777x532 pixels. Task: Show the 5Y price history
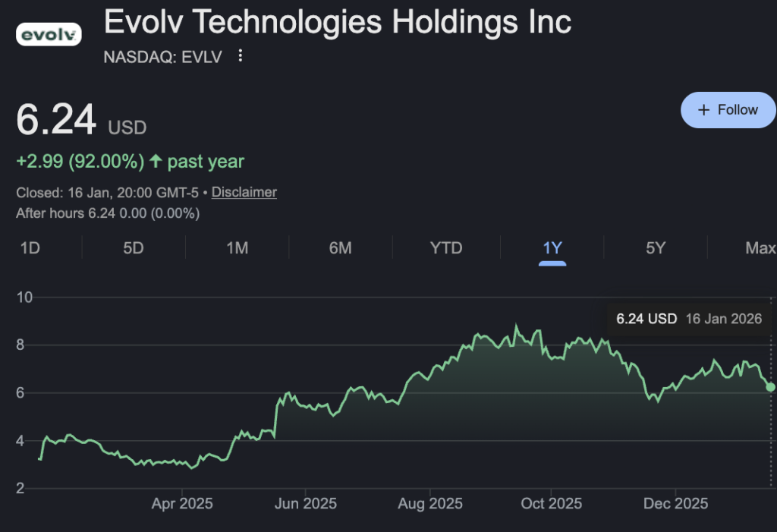[x=656, y=248]
